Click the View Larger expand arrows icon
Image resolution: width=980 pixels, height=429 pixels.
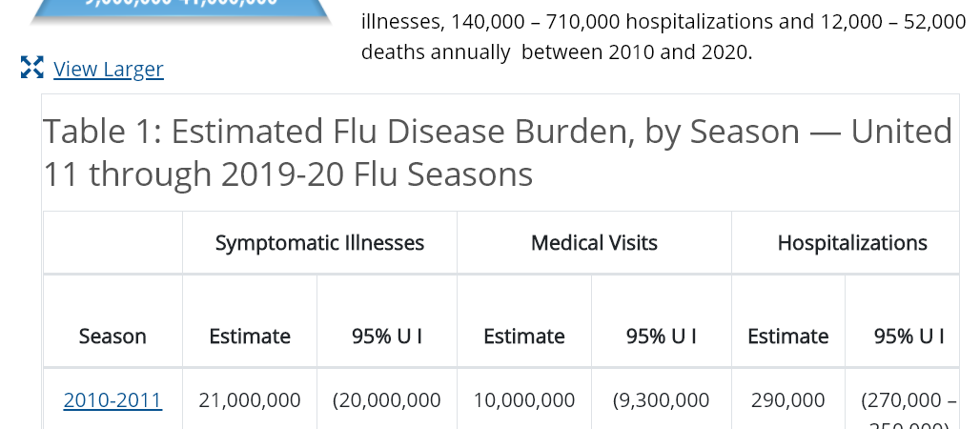31,68
